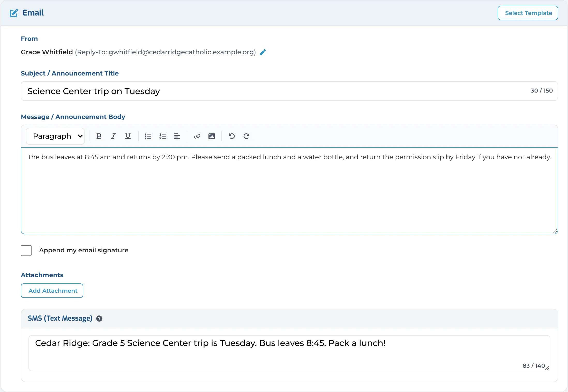This screenshot has height=392, width=568.
Task: Check Append my email signature
Action: point(26,251)
